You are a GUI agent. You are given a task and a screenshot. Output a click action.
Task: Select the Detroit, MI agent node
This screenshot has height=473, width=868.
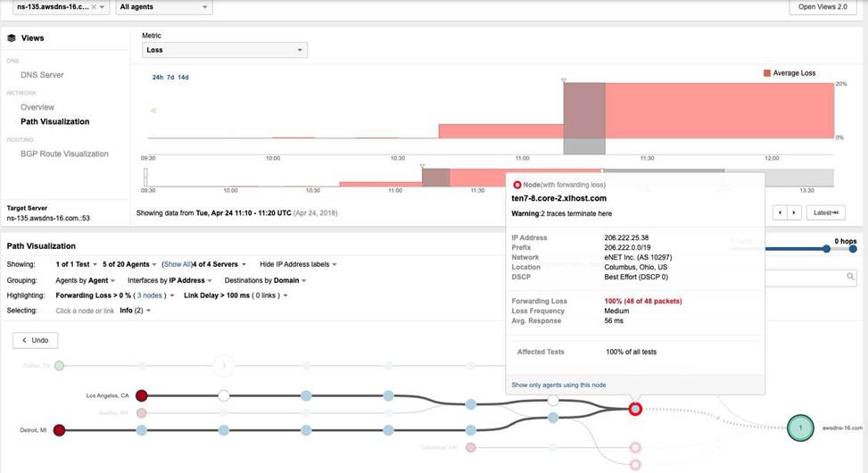pyautogui.click(x=59, y=430)
